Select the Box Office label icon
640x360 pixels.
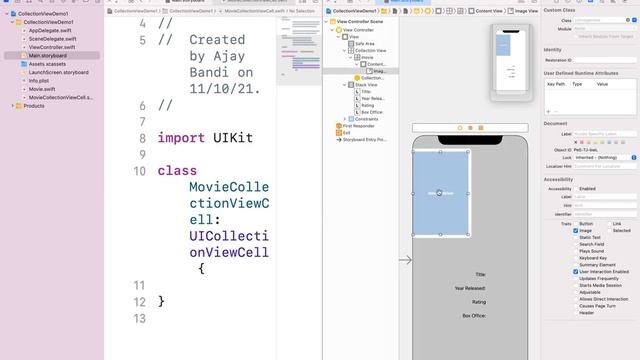click(x=357, y=112)
